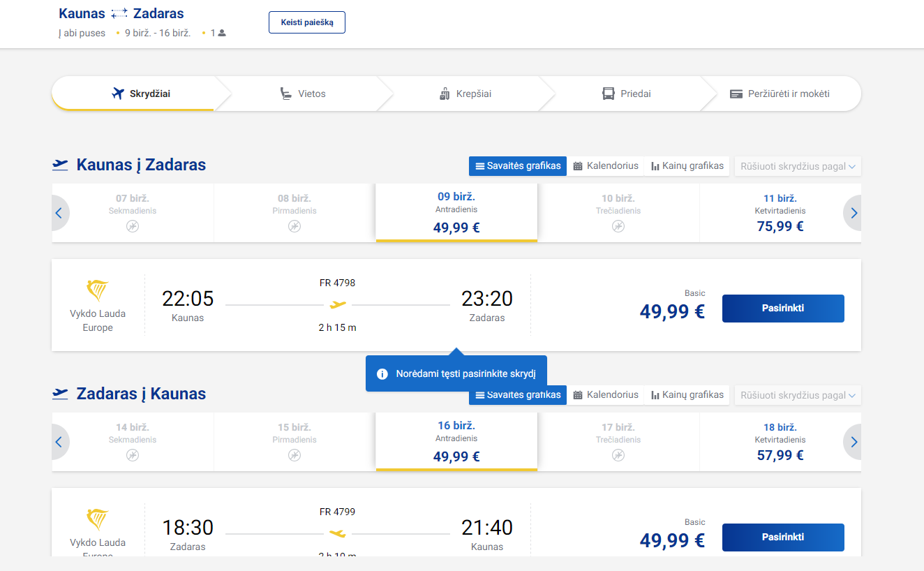Switch outbound view to Savaitės grafikas
Viewport: 924px width, 571px height.
(518, 166)
